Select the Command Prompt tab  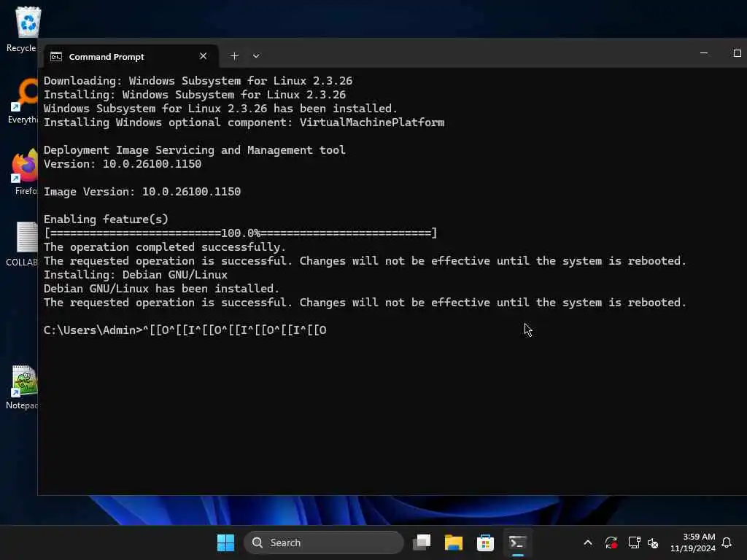131,57
